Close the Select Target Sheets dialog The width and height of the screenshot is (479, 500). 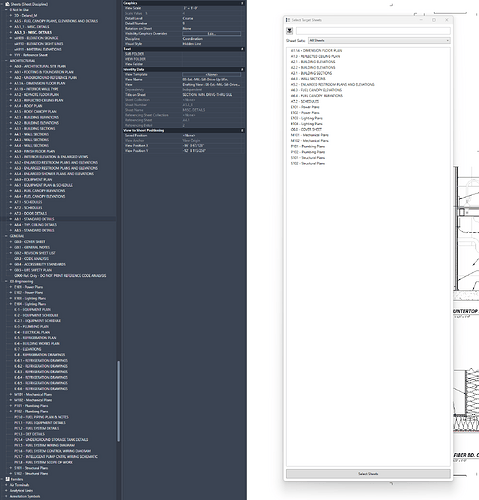pos(447,20)
